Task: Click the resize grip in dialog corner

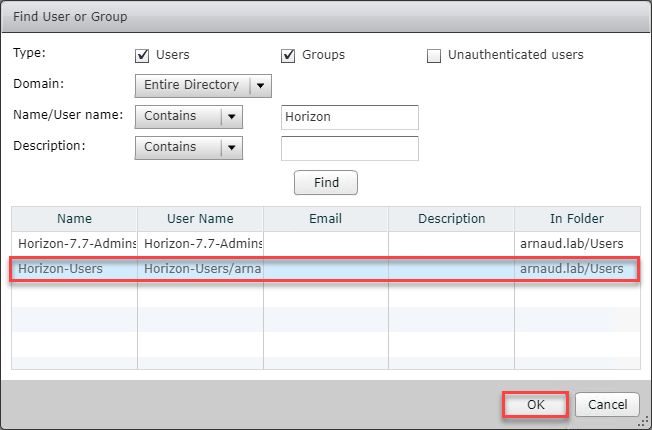Action: tap(645, 423)
